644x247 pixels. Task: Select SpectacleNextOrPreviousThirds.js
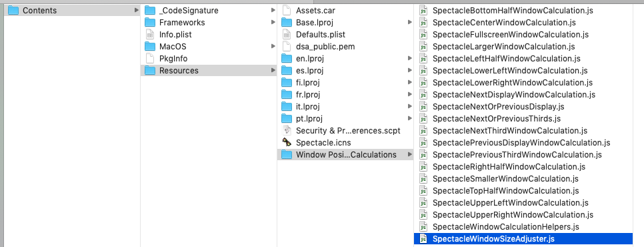[497, 119]
